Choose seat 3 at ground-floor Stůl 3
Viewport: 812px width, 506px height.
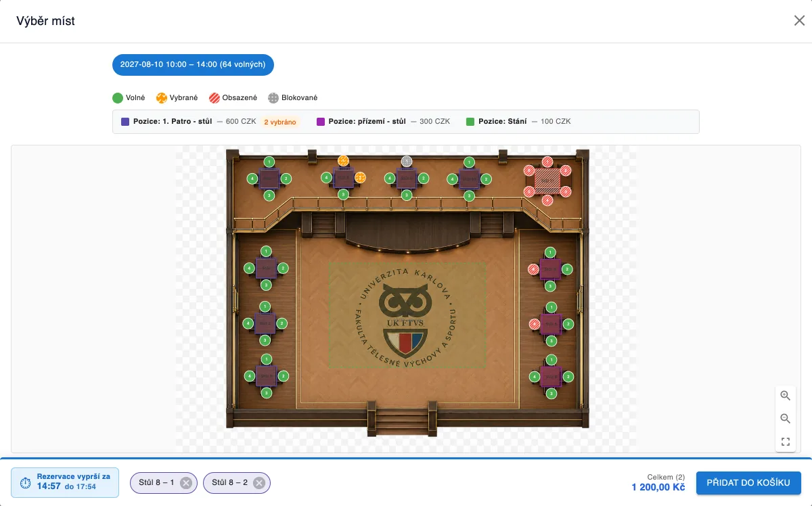(x=266, y=392)
